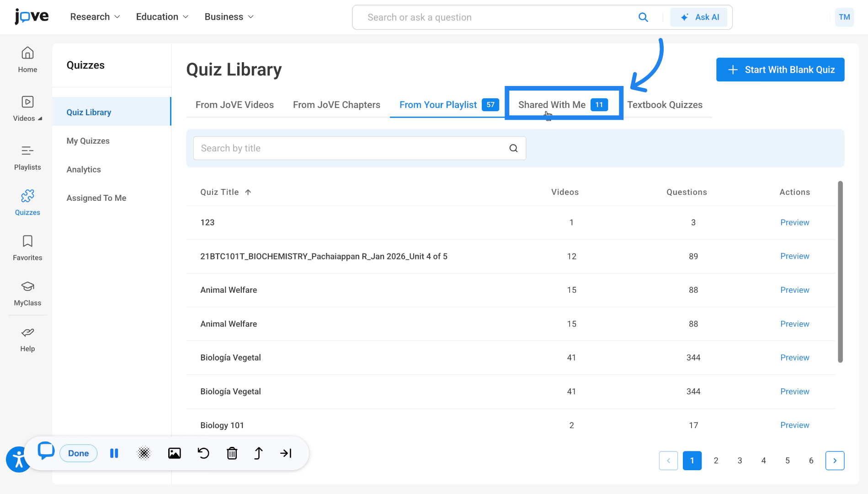Click Start With Blank Quiz button
868x494 pixels.
click(x=780, y=70)
